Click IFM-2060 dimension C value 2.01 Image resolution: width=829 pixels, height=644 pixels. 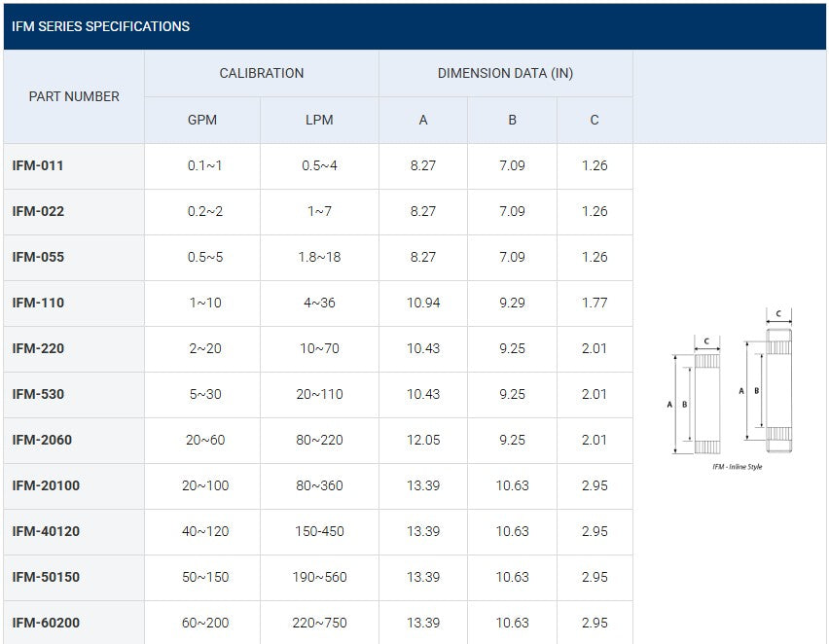[x=595, y=440]
